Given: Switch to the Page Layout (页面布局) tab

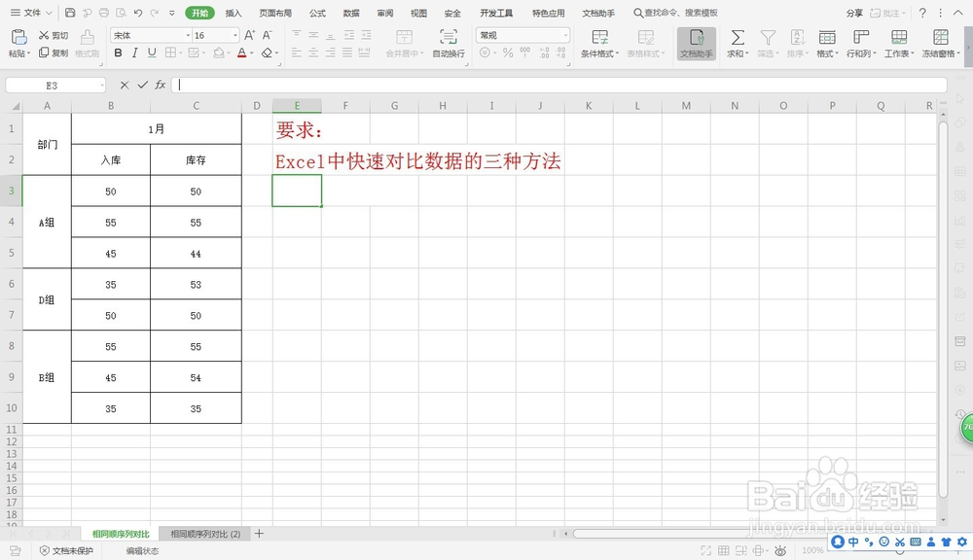Looking at the screenshot, I should pos(275,13).
